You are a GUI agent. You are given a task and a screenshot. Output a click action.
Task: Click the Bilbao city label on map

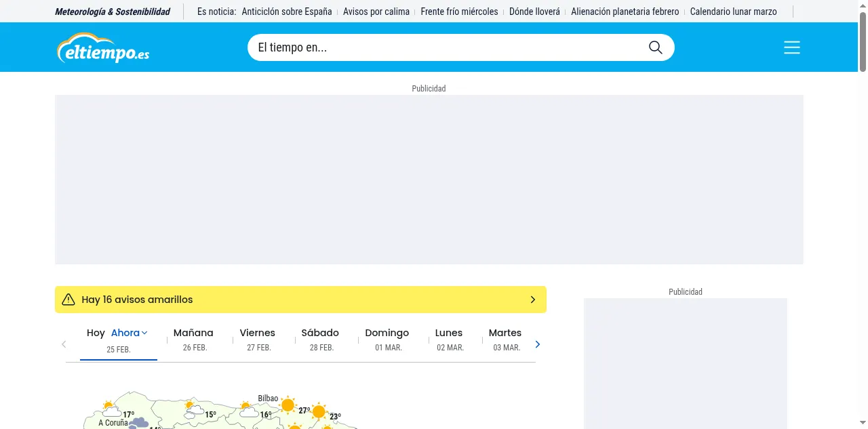tap(268, 399)
